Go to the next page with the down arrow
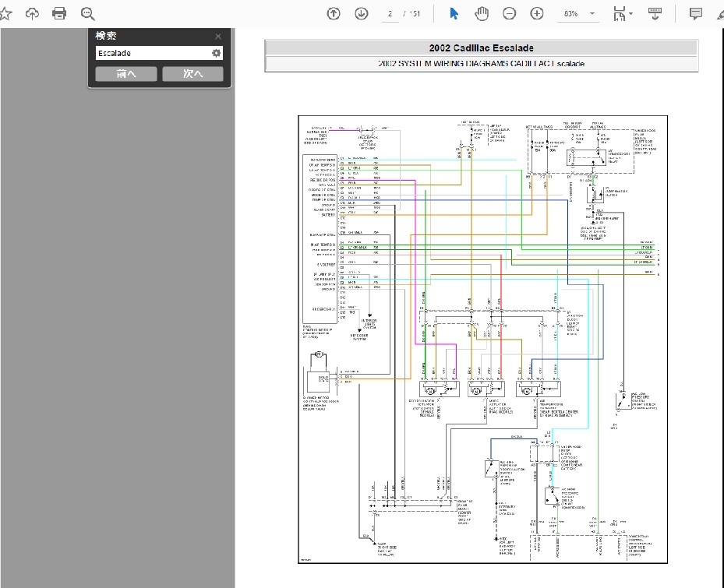This screenshot has height=588, width=724. click(362, 14)
